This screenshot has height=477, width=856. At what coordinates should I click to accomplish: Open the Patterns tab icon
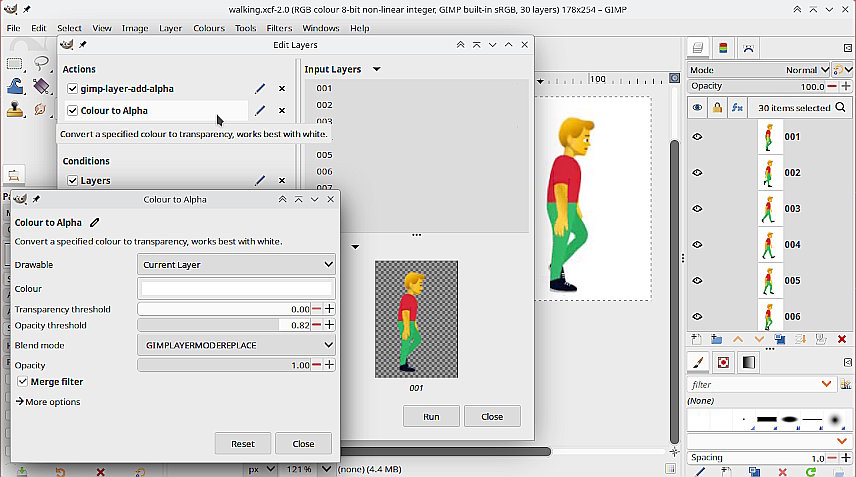point(722,362)
